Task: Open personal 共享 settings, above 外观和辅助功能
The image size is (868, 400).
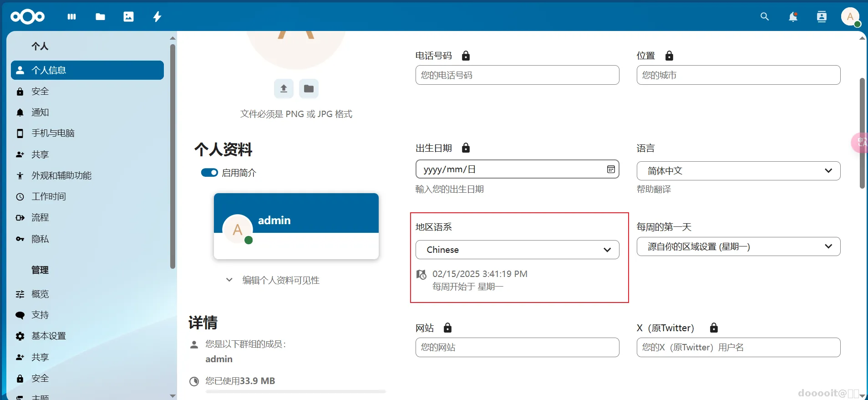Action: pyautogui.click(x=87, y=154)
